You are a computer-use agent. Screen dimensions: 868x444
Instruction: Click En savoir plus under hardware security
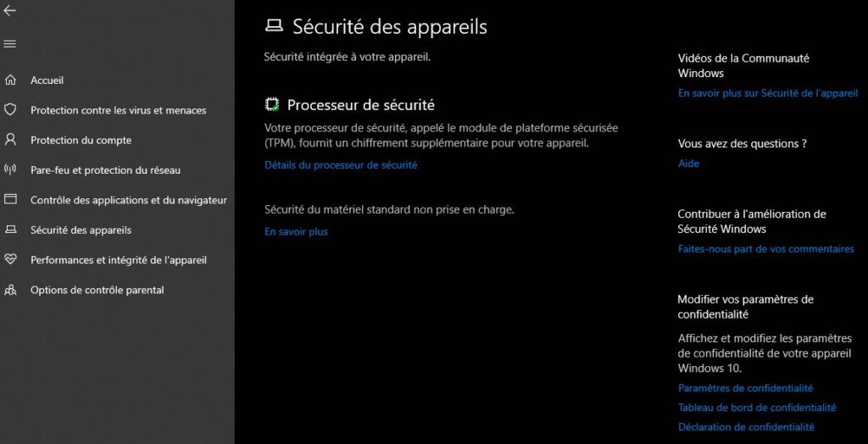pos(296,232)
